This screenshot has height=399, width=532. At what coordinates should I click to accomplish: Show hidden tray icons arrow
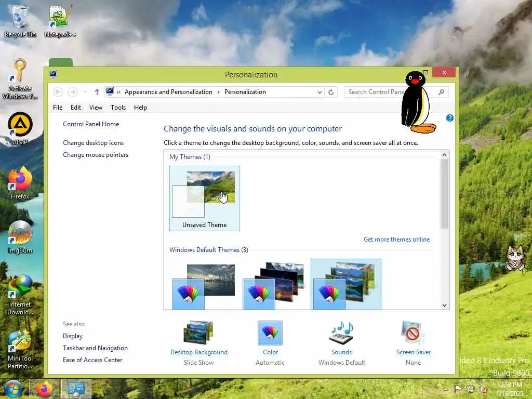tap(446, 389)
